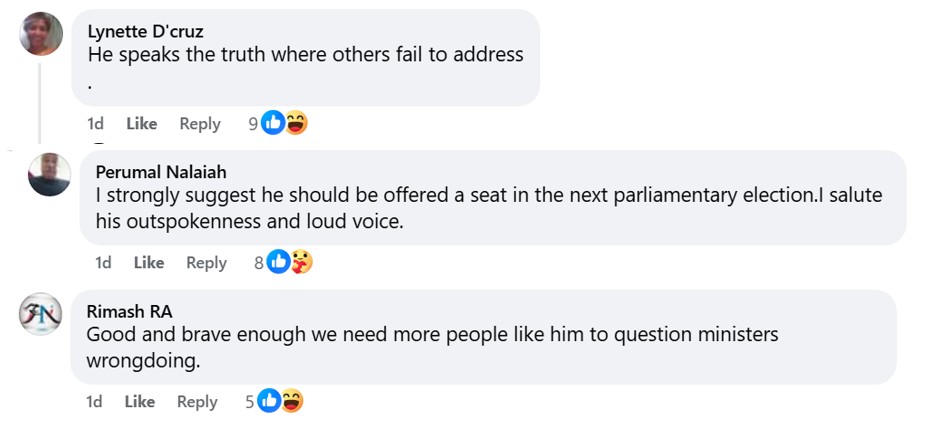928x432 pixels.
Task: Click the 1d timestamp under Lynette's comment
Action: click(95, 124)
